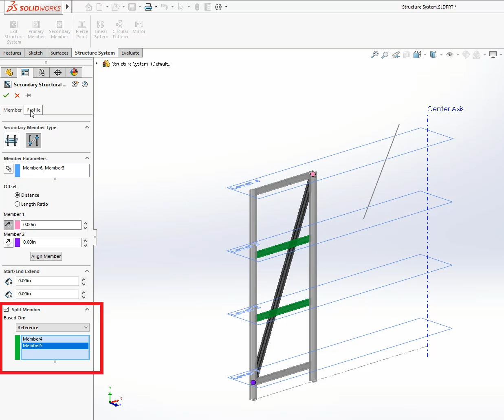The height and width of the screenshot is (420, 504).
Task: Open the Evaluate ribbon tab
Action: coord(130,53)
